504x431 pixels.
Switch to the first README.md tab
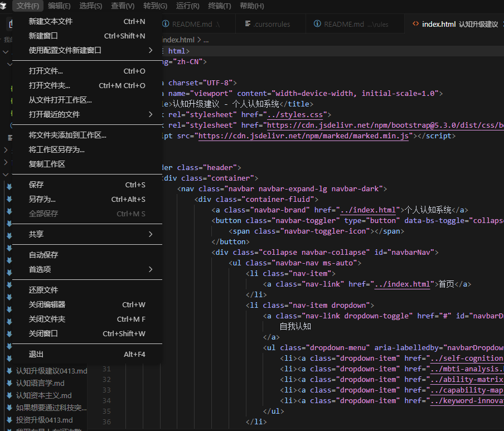coord(198,24)
